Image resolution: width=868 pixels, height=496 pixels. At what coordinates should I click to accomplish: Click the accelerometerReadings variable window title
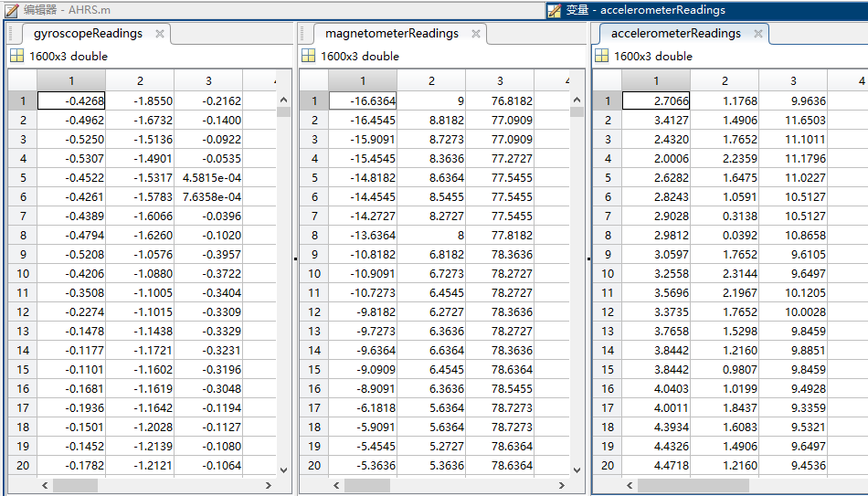pos(707,10)
